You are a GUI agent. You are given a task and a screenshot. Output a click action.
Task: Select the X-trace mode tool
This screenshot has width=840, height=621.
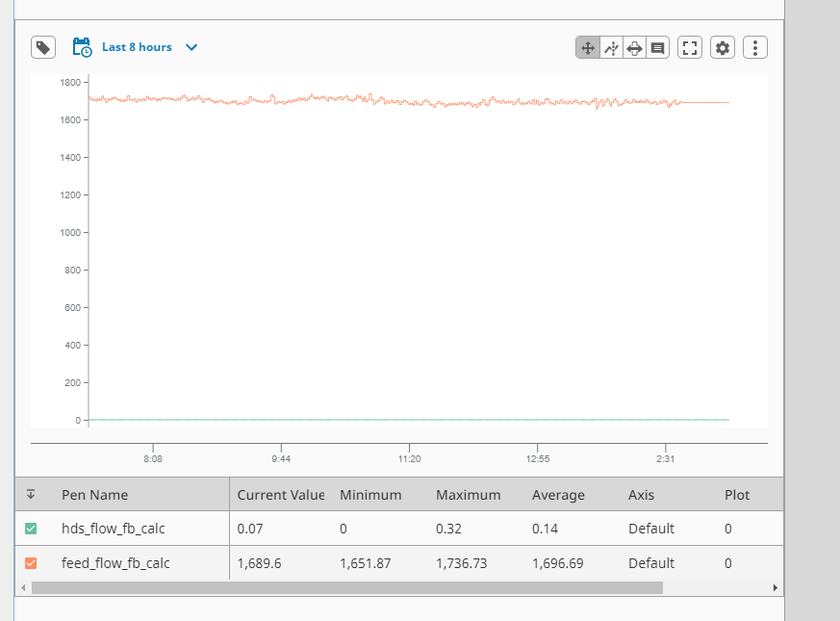coord(611,48)
